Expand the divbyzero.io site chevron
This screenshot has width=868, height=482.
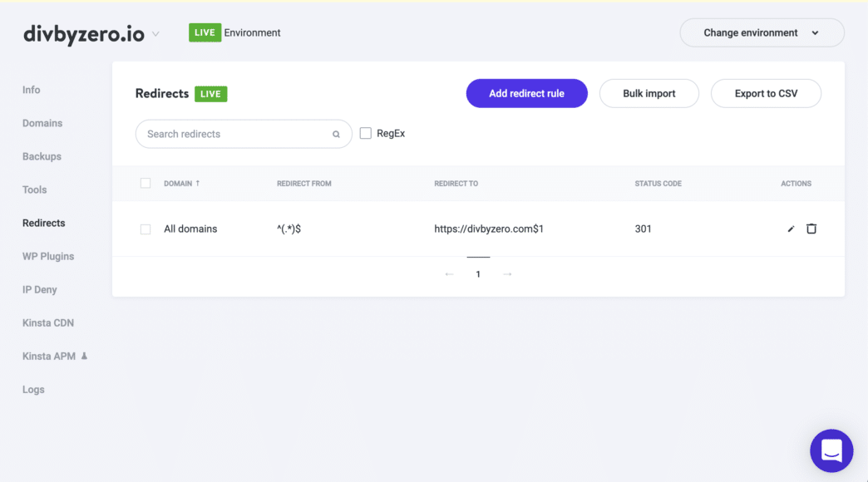(155, 34)
